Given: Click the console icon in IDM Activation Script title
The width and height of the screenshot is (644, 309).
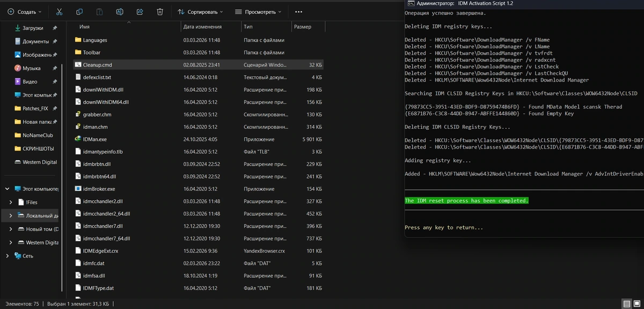Looking at the screenshot, I should (411, 3).
